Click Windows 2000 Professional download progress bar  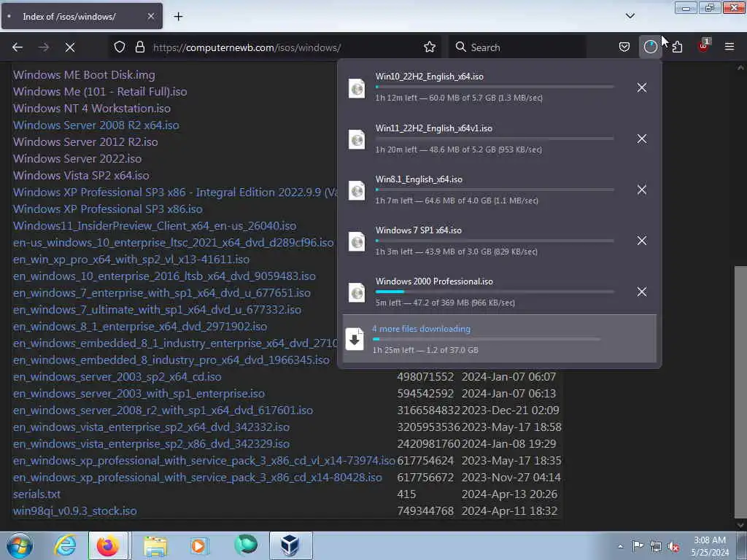[x=495, y=292]
